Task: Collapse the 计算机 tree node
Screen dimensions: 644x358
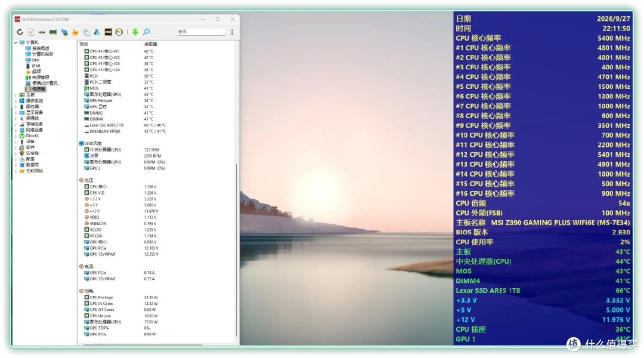Action: (16, 43)
